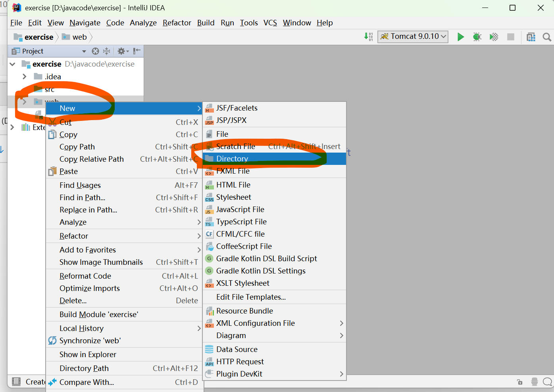Screen dimensions: 554x392
Task: Open Project Structure icon in toolbar
Action: coord(531,37)
